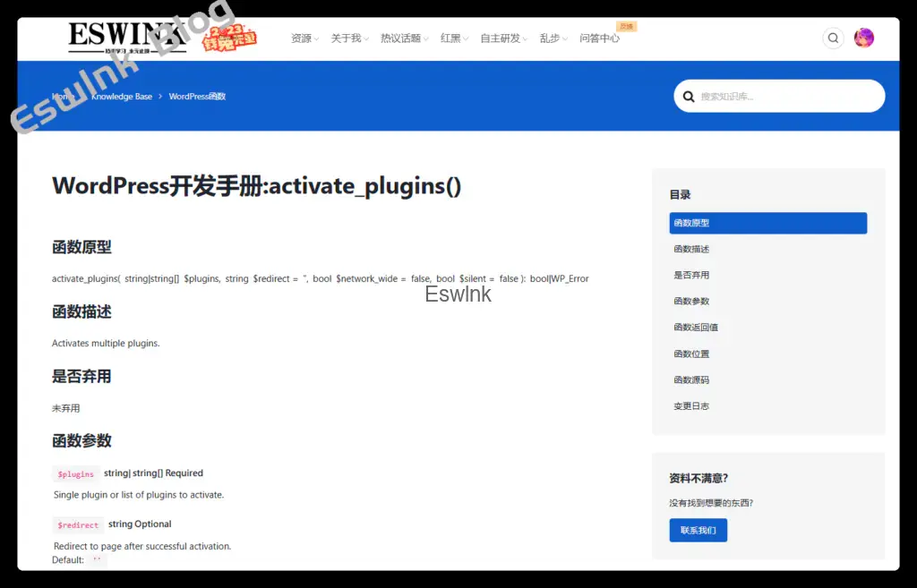
Task: Open the user avatar profile icon
Action: coord(864,38)
